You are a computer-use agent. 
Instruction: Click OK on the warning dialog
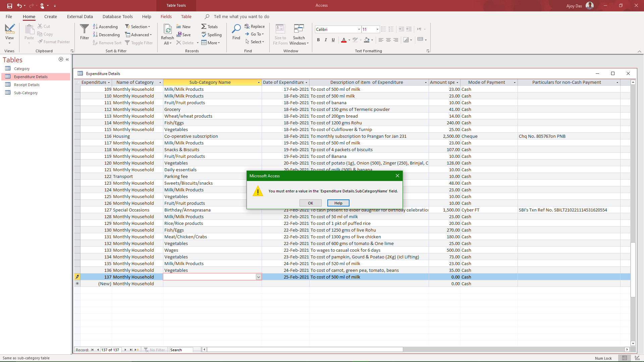(x=310, y=203)
